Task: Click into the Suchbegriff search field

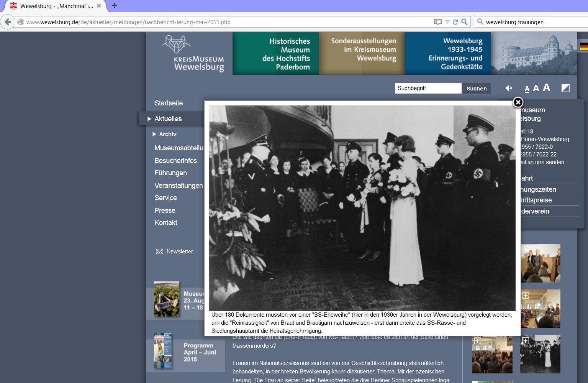Action: [427, 88]
